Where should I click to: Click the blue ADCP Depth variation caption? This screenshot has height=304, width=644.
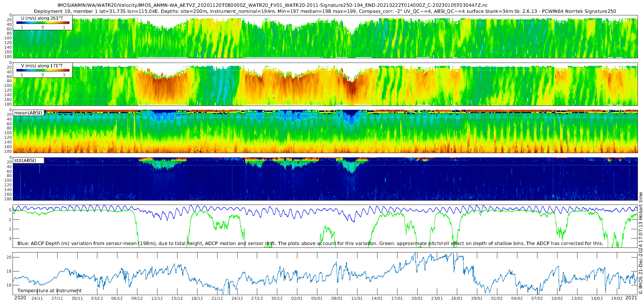pyautogui.click(x=310, y=243)
